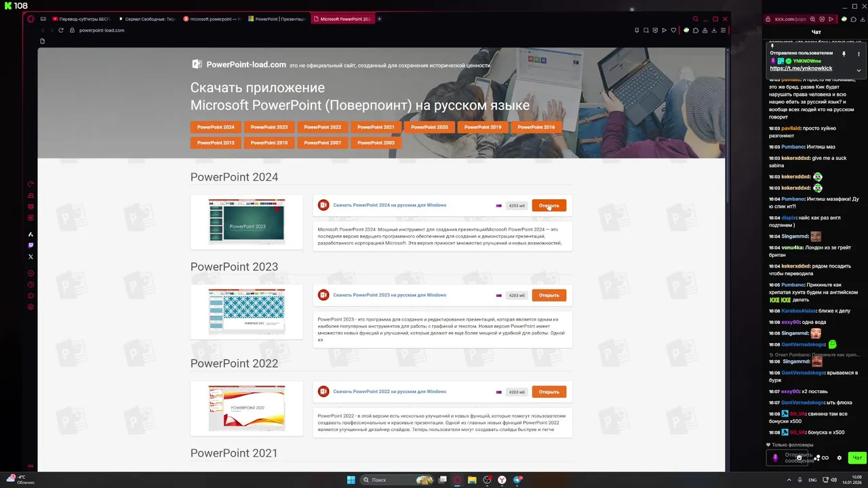Click the green Чат send button
The height and width of the screenshot is (488, 868).
[x=857, y=457]
